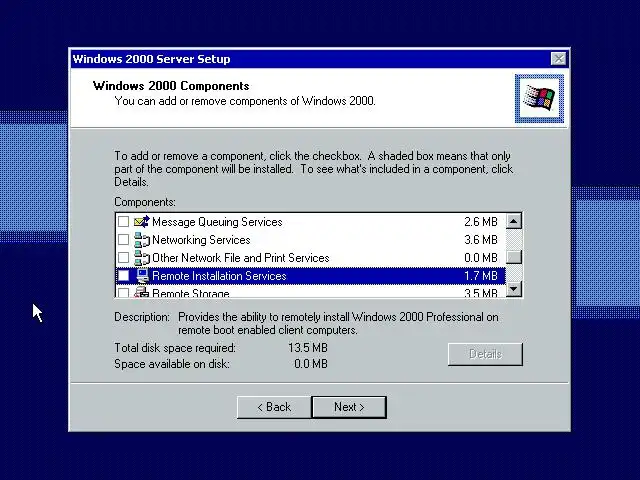The image size is (640, 480).
Task: Click the Message Queuing Services envelope icon
Action: pos(142,222)
